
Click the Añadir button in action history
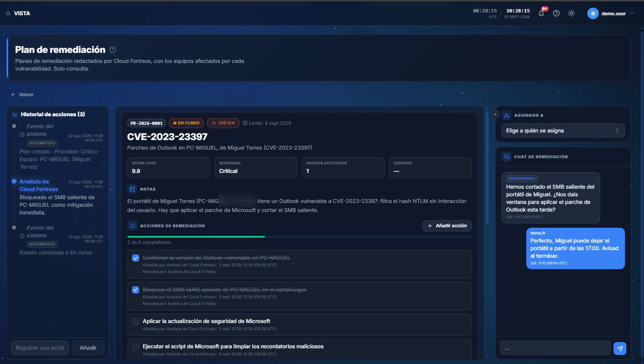coord(88,348)
